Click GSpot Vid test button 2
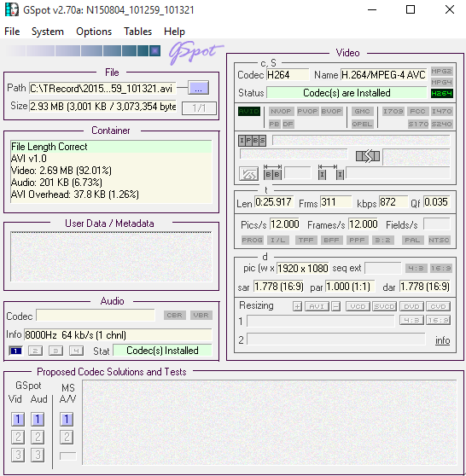Viewport: 466px width, 476px height. click(18, 437)
